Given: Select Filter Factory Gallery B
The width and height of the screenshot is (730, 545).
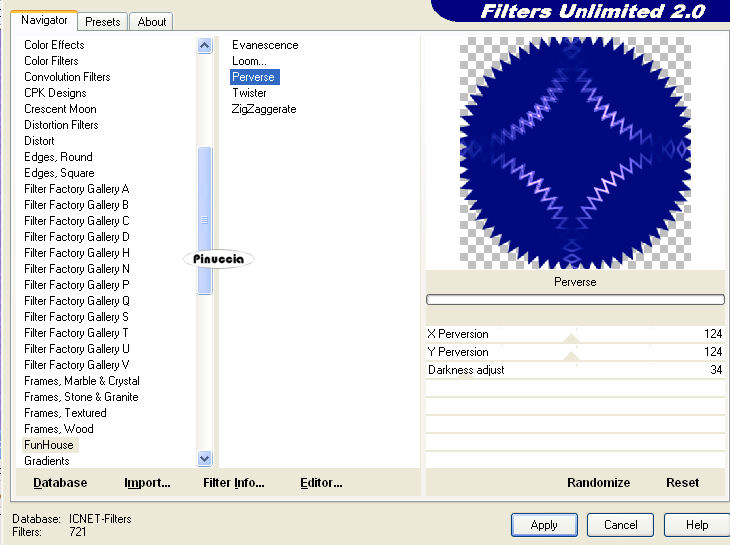Looking at the screenshot, I should [76, 205].
